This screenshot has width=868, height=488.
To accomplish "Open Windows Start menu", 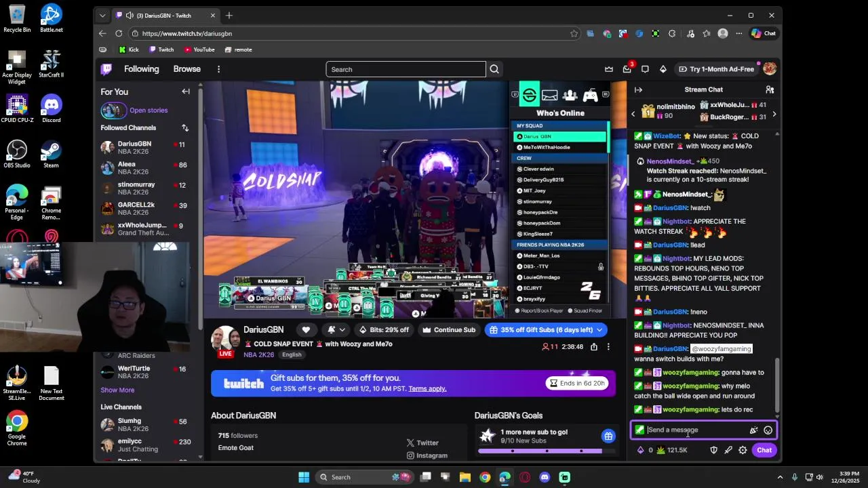I will click(304, 477).
